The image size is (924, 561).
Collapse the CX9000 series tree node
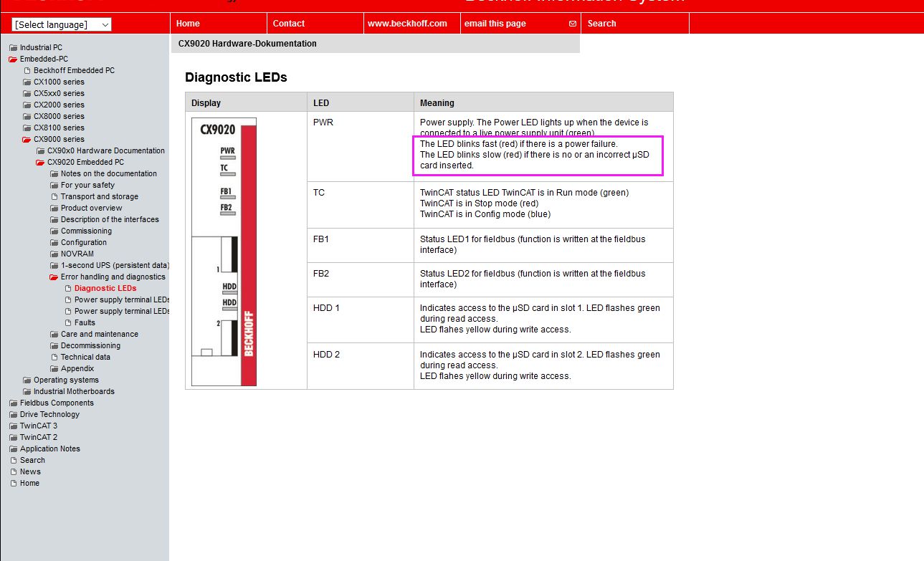(27, 140)
